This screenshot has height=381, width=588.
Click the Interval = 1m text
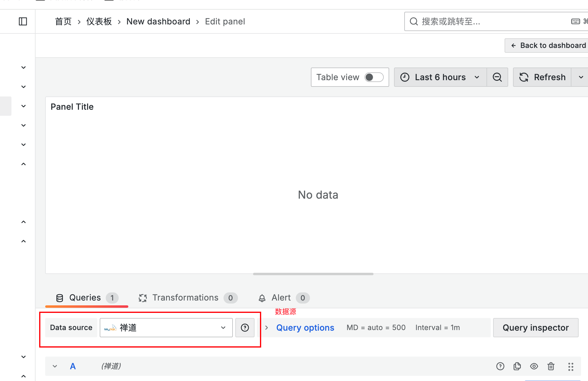(x=438, y=328)
